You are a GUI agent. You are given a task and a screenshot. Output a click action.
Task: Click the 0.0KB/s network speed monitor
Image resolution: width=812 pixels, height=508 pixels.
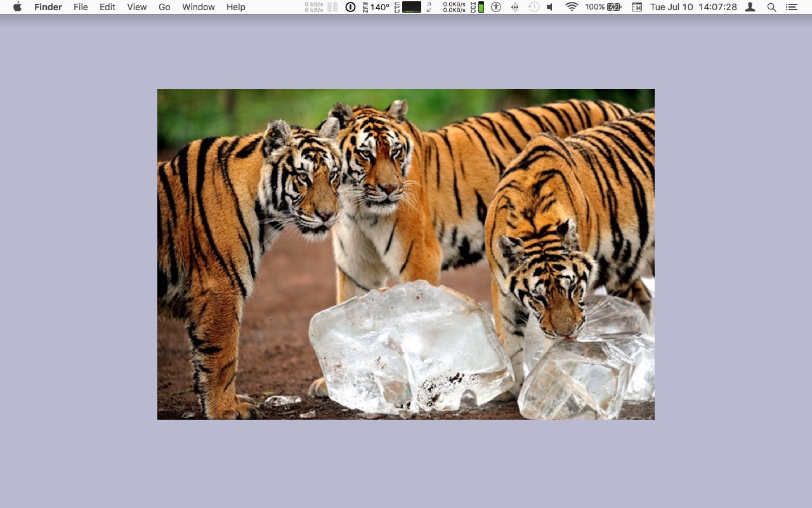pos(454,7)
